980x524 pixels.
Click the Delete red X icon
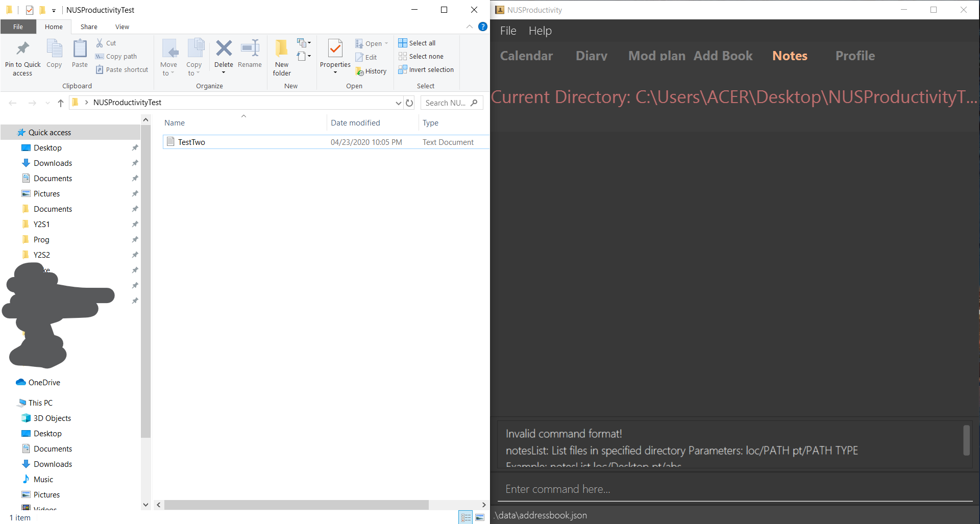click(x=224, y=48)
